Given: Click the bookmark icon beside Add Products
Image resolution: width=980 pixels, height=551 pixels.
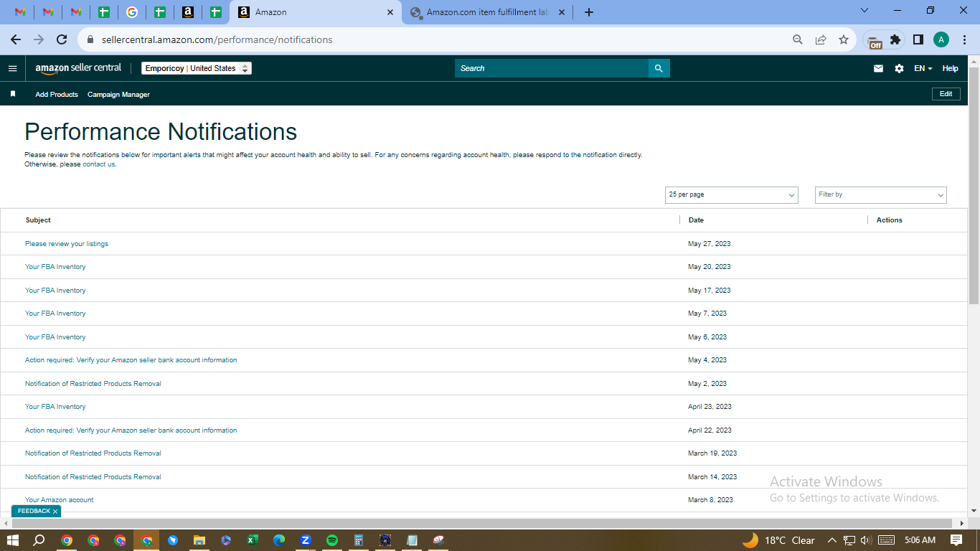Looking at the screenshot, I should 13,94.
